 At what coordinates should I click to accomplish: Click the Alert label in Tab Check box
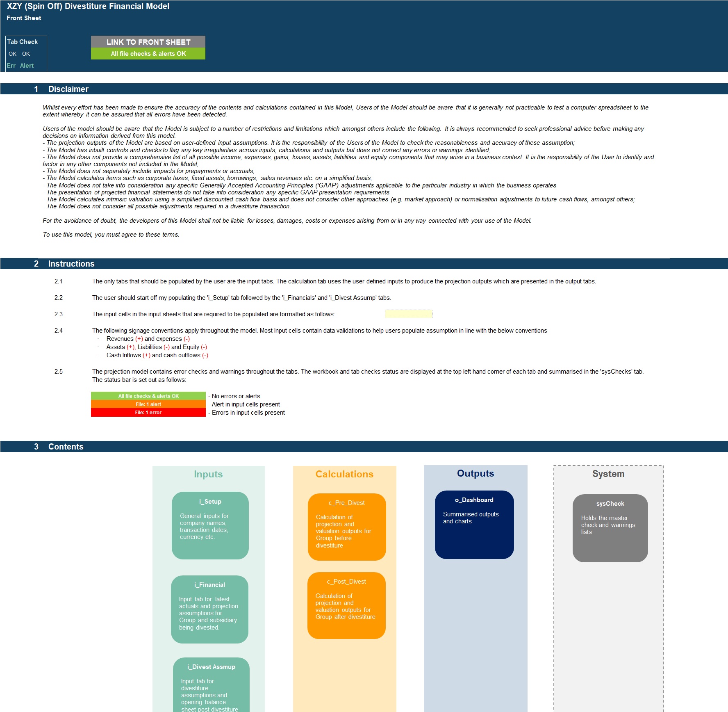(x=27, y=66)
